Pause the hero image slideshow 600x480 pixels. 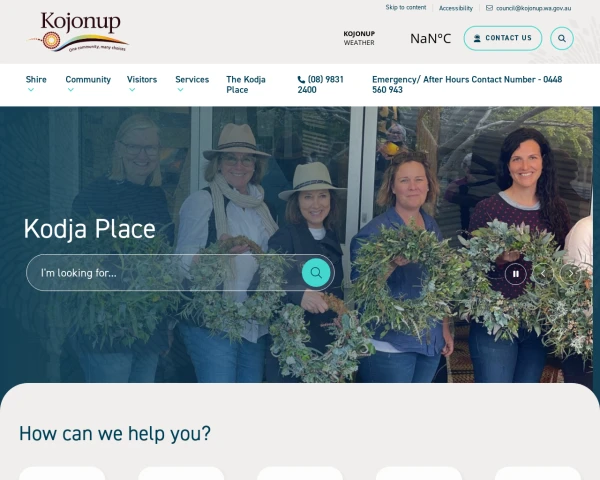pyautogui.click(x=515, y=274)
